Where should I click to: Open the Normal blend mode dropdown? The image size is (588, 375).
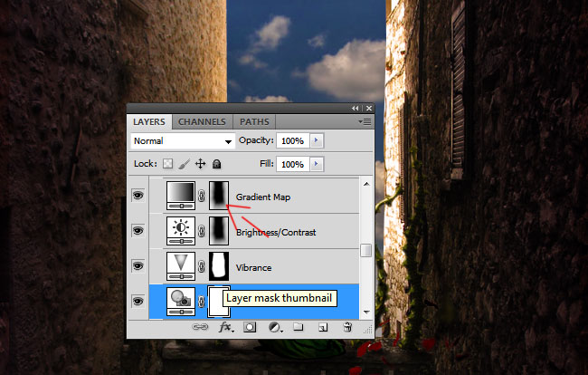coord(183,141)
